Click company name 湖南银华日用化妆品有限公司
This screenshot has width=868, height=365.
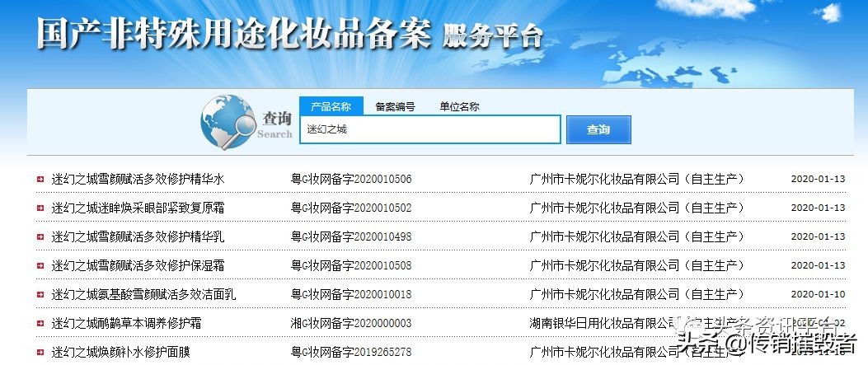coord(604,323)
